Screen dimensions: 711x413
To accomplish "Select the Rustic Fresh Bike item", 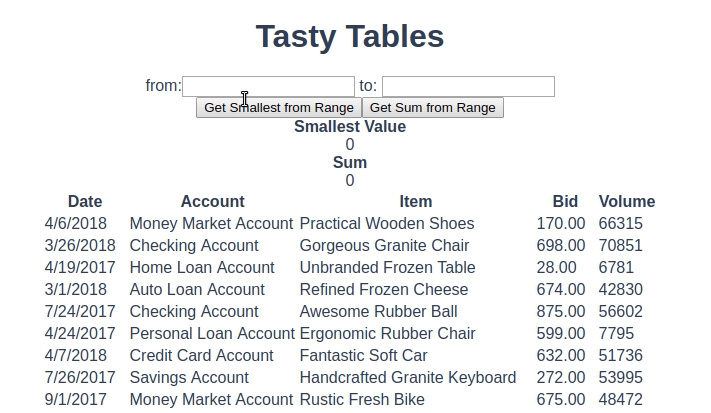I will [x=362, y=399].
